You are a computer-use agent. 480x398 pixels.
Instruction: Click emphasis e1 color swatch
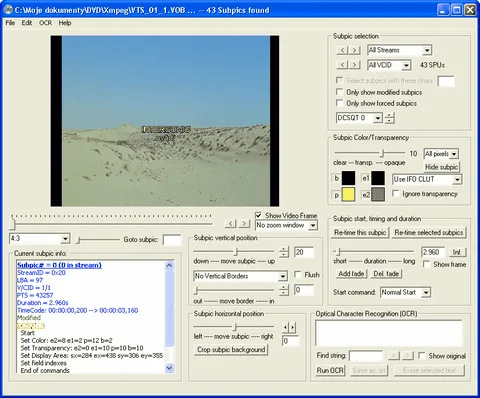(378, 178)
